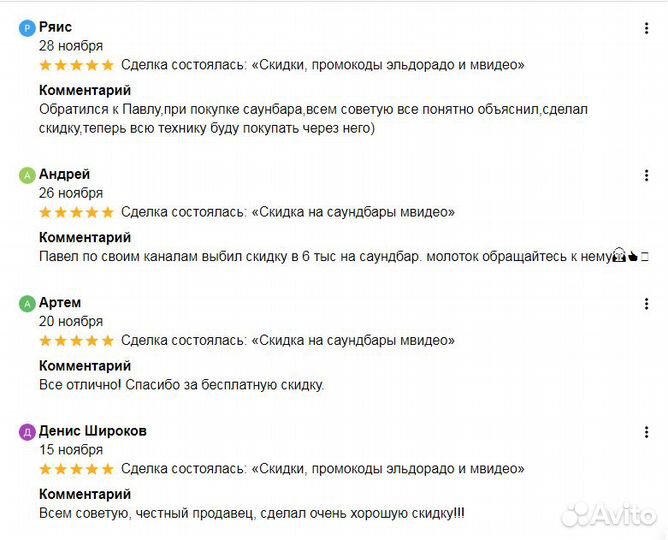The image size is (668, 540).
Task: Click the 28 ноября deal title about эльдорадо promo codes
Action: (x=322, y=65)
